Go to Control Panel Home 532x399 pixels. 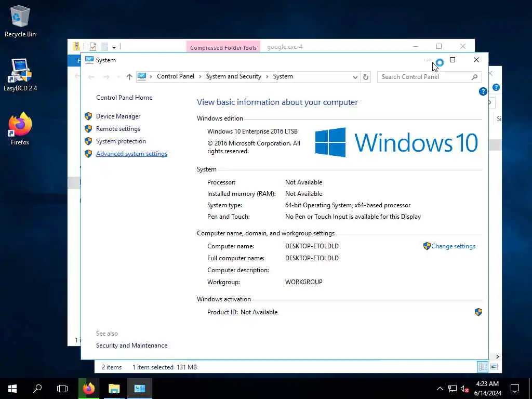pos(124,98)
